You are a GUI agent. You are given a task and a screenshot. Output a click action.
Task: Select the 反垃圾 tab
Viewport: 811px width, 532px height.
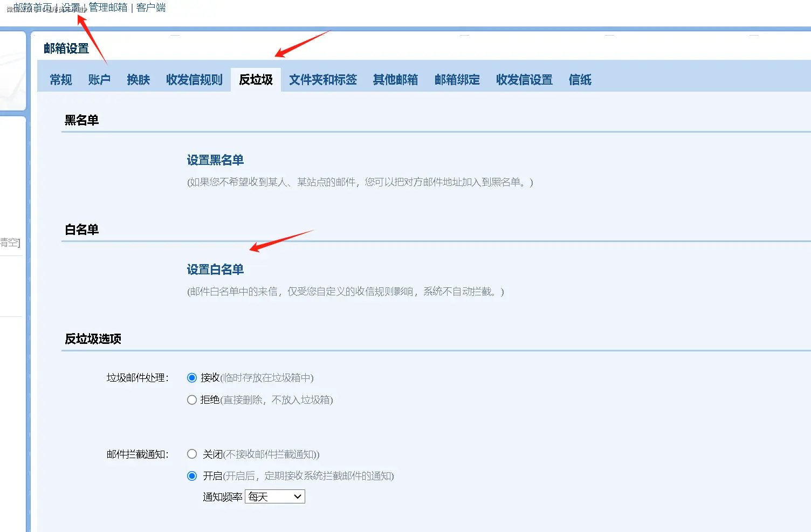pyautogui.click(x=256, y=80)
